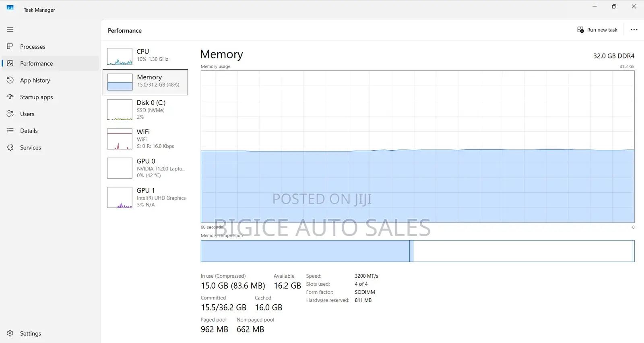This screenshot has height=343, width=644.
Task: Click the Task Manager title bar icon
Action: [x=10, y=8]
